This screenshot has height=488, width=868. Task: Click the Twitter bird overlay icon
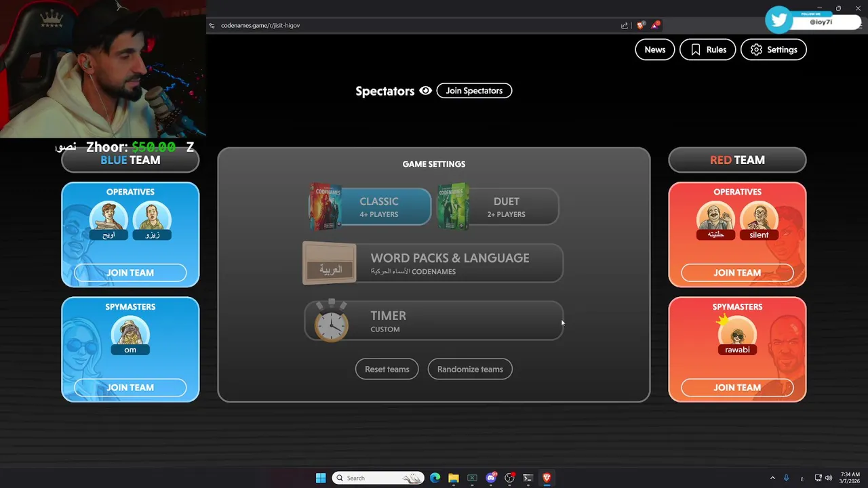(x=778, y=20)
